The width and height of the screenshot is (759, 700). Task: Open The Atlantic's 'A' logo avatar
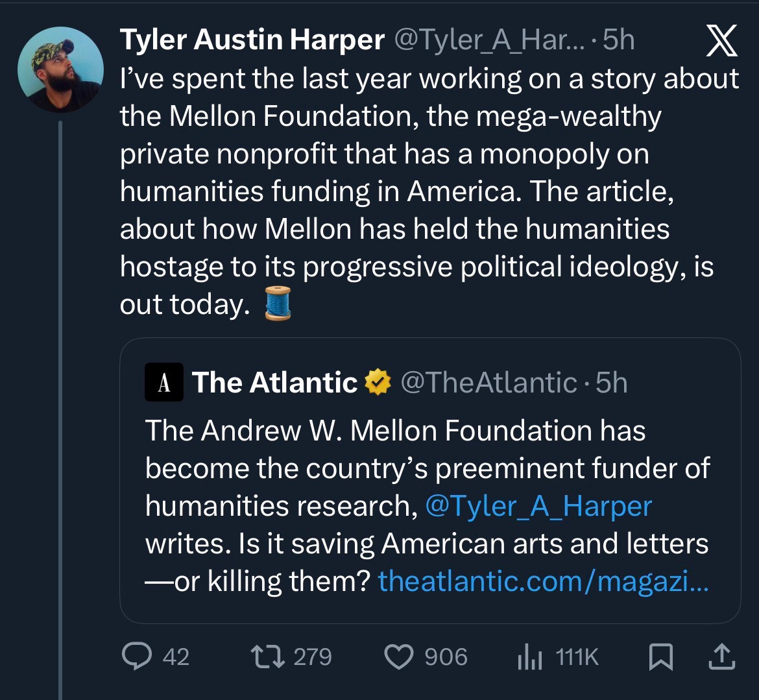(x=164, y=383)
